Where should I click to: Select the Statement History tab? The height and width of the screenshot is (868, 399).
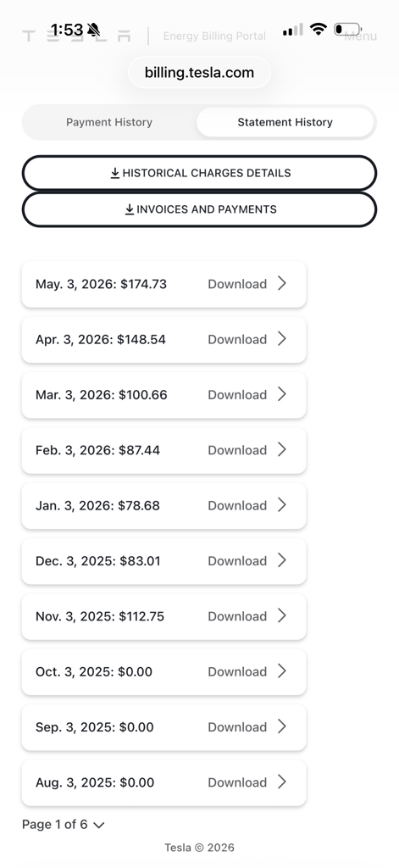coord(285,122)
